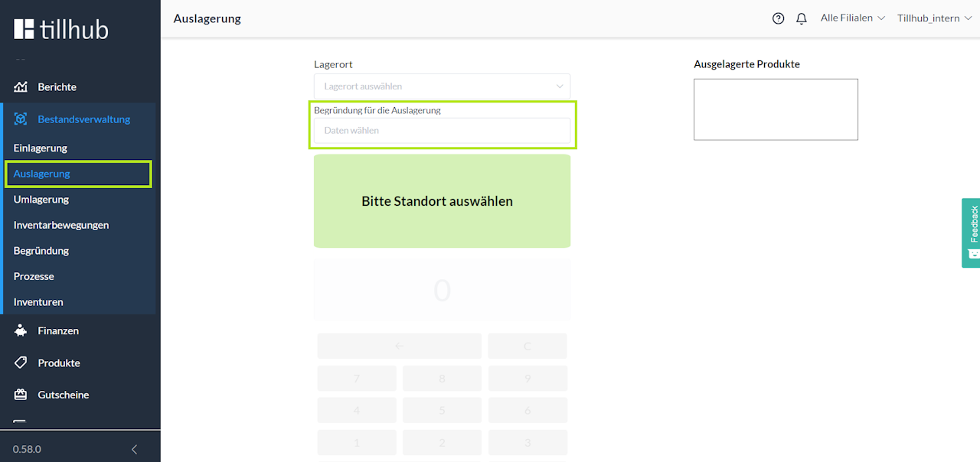Open the Lagerort auswählen dropdown
This screenshot has height=462, width=980.
(x=442, y=86)
